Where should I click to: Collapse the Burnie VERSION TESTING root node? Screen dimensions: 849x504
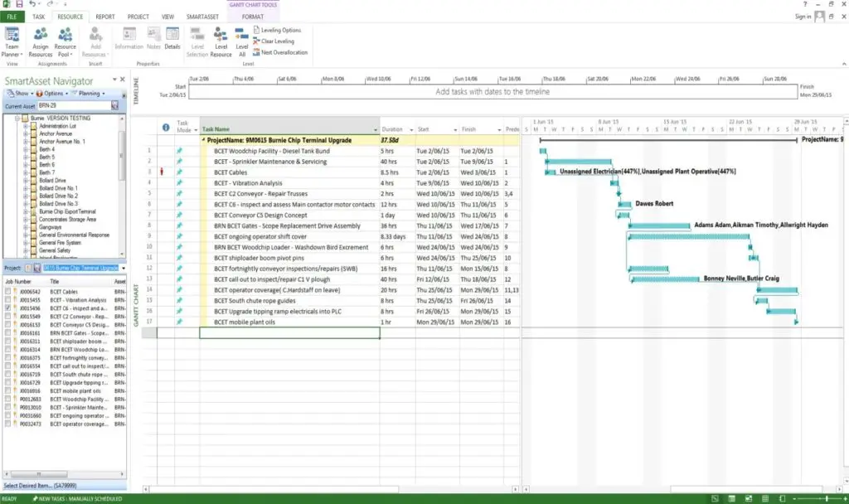(x=17, y=118)
